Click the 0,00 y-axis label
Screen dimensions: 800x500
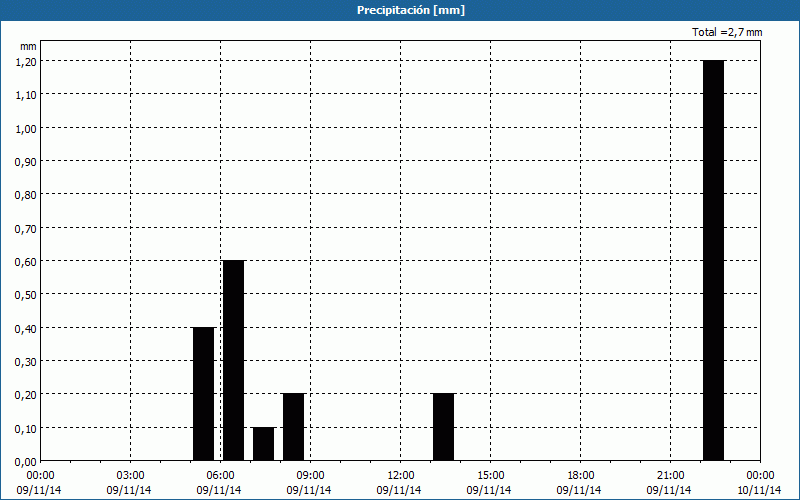[26, 462]
